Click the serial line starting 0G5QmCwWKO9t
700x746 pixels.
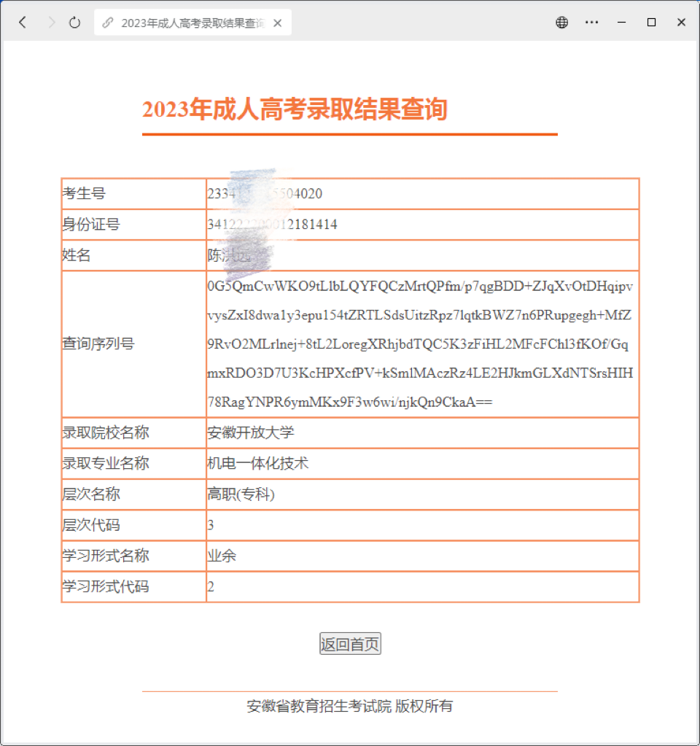coord(420,287)
